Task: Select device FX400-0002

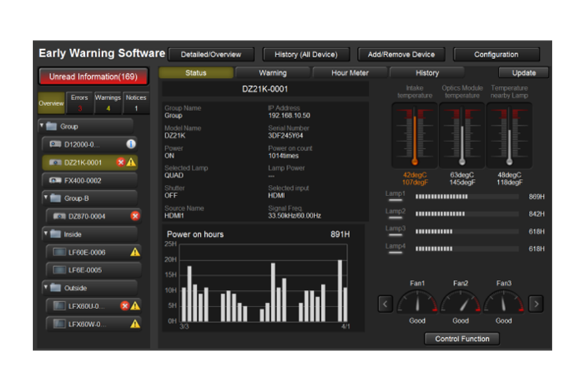Action: 89,180
